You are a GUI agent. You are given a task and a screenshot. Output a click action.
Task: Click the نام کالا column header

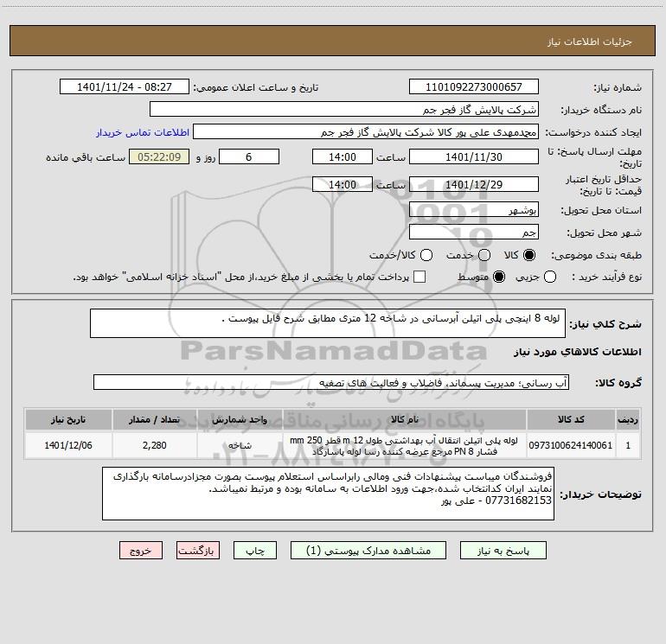point(405,419)
